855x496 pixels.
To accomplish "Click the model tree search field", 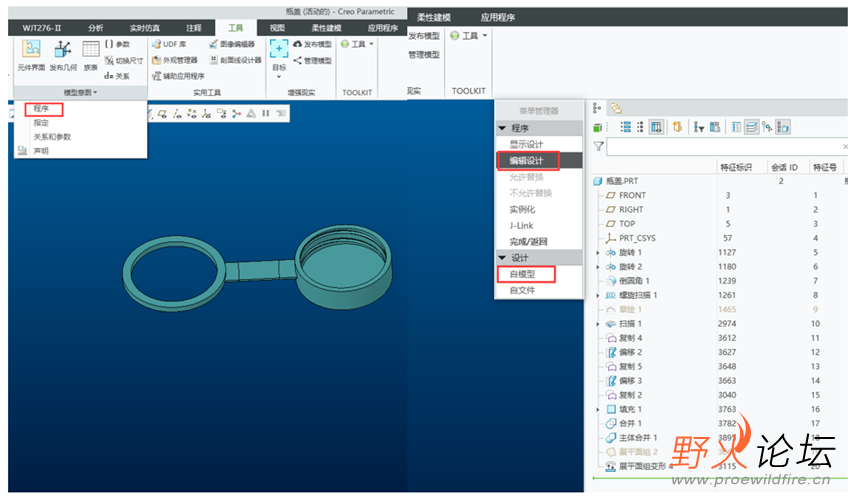I will tap(725, 146).
